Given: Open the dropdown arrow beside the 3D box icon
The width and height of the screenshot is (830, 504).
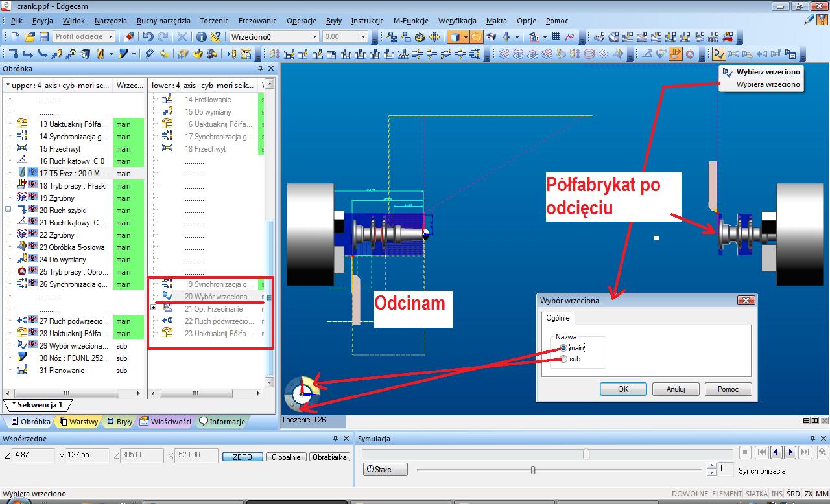Looking at the screenshot, I should click(465, 37).
